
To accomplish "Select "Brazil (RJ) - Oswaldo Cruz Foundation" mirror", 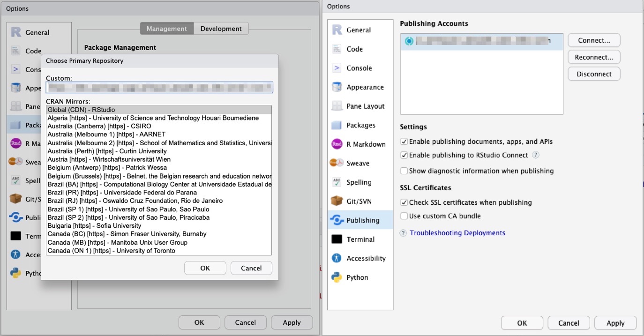I will 159,201.
